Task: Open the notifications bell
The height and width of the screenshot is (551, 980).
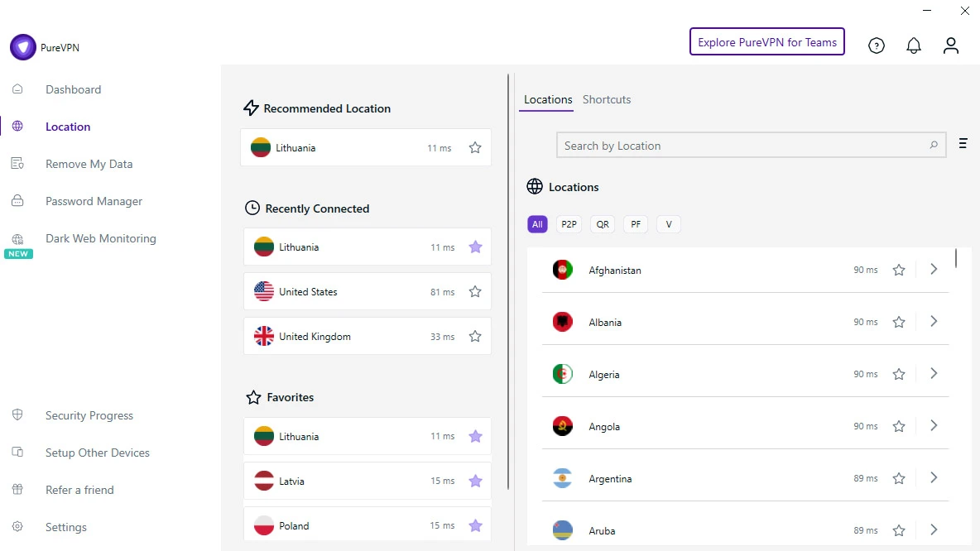Action: pos(914,46)
